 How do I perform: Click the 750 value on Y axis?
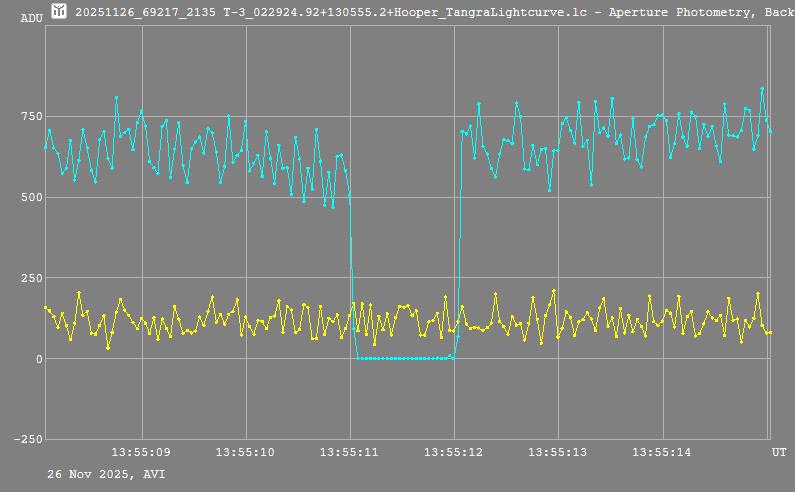coord(31,117)
